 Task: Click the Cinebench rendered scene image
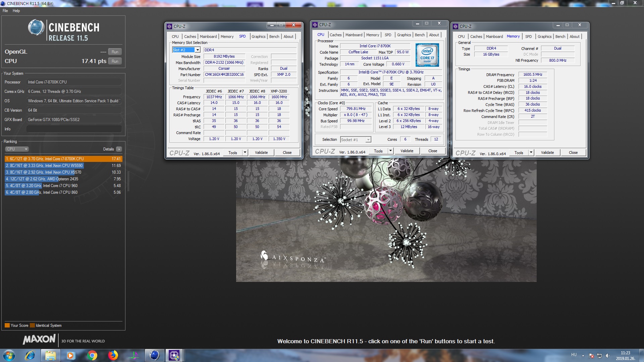click(x=386, y=221)
